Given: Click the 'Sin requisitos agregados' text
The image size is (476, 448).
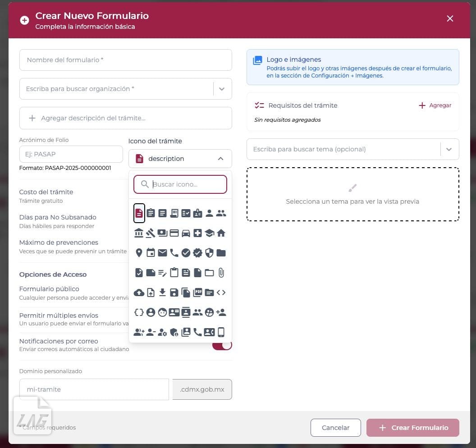Looking at the screenshot, I should [288, 120].
